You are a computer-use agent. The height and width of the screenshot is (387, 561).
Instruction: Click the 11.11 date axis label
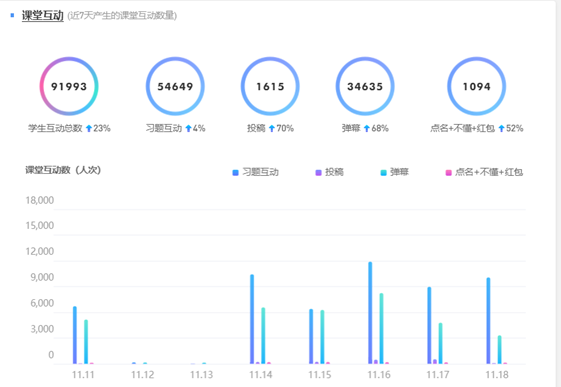83,375
